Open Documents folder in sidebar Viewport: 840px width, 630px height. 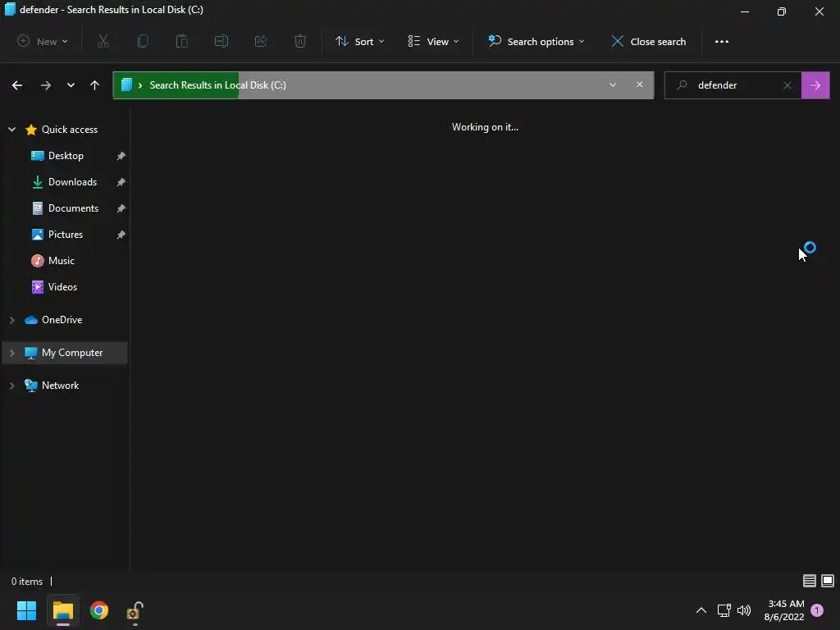[x=73, y=208]
